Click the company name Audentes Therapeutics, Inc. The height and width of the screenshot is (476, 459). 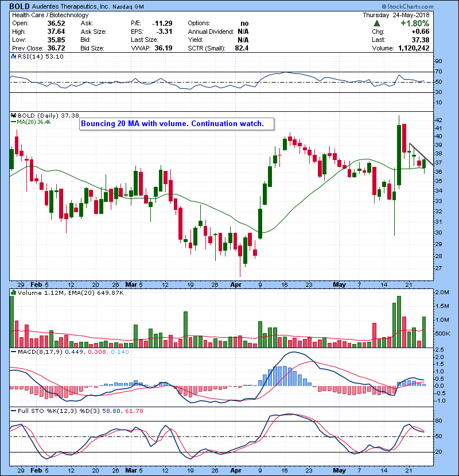tap(71, 6)
